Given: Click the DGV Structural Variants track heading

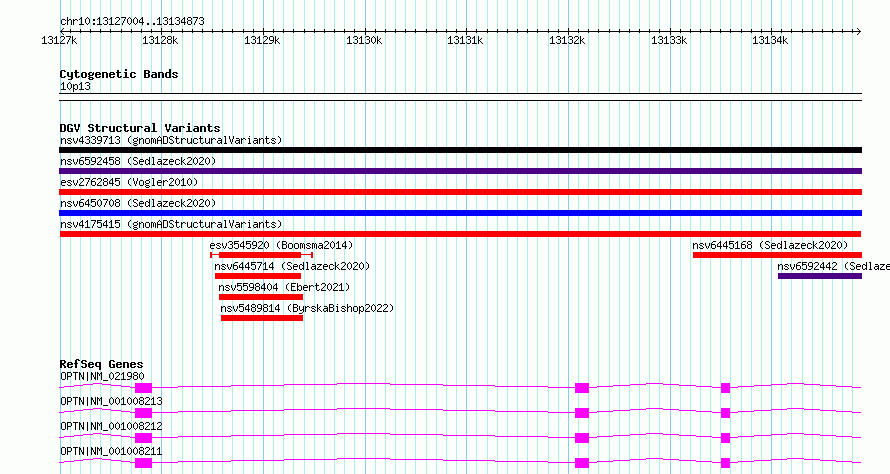Looking at the screenshot, I should (x=140, y=128).
